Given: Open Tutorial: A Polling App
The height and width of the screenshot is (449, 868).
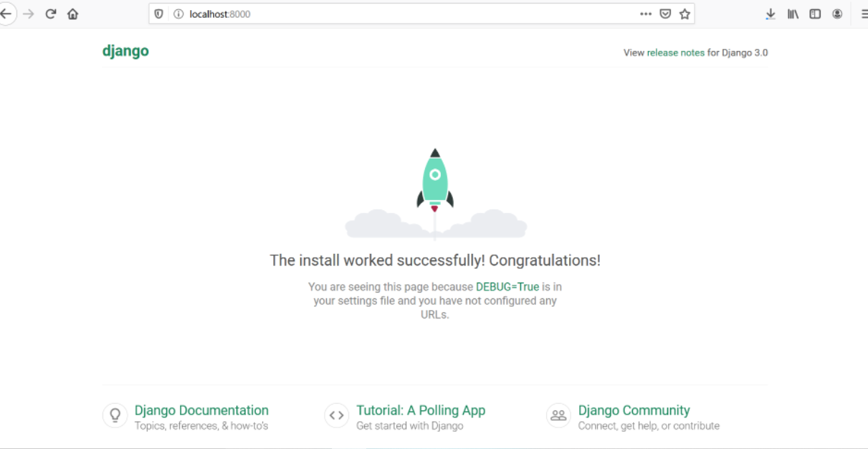Looking at the screenshot, I should tap(421, 410).
